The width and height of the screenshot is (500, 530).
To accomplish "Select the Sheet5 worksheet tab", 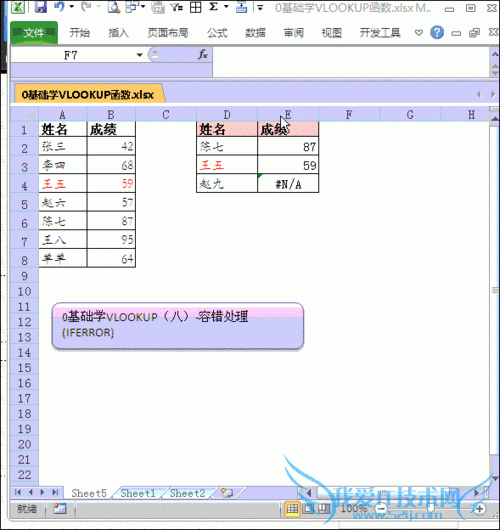I will (89, 493).
